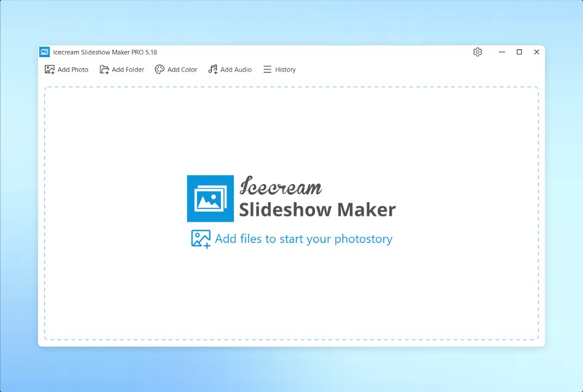Screen dimensions: 583x392
Task: Open the settings gear icon
Action: tap(478, 52)
